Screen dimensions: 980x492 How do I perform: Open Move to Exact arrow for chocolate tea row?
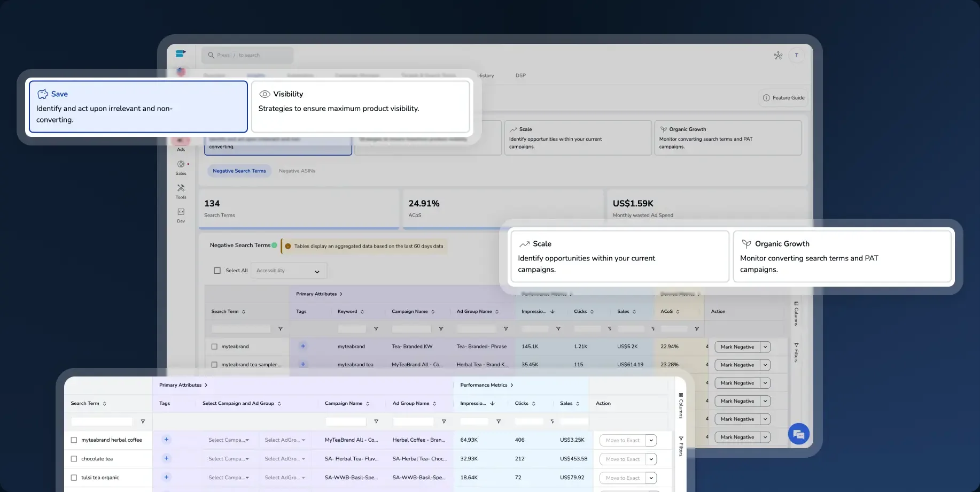pyautogui.click(x=651, y=459)
